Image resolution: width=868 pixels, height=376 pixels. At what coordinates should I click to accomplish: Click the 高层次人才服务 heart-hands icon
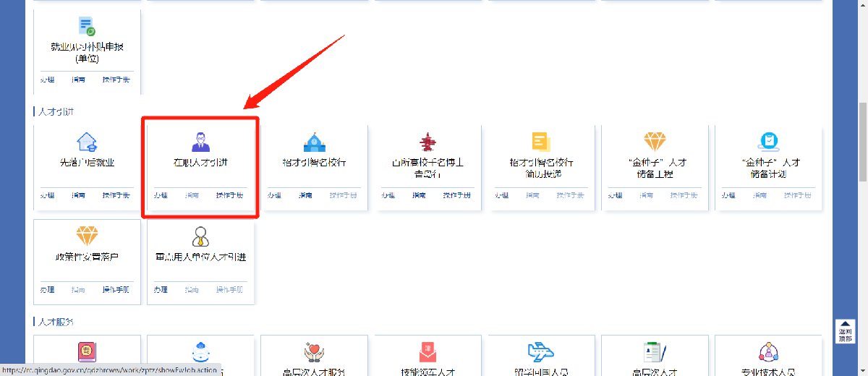pyautogui.click(x=314, y=352)
